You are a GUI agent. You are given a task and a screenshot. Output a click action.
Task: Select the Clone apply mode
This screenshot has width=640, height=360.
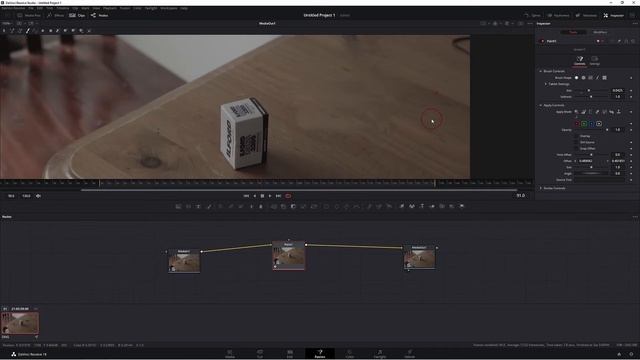pos(583,112)
